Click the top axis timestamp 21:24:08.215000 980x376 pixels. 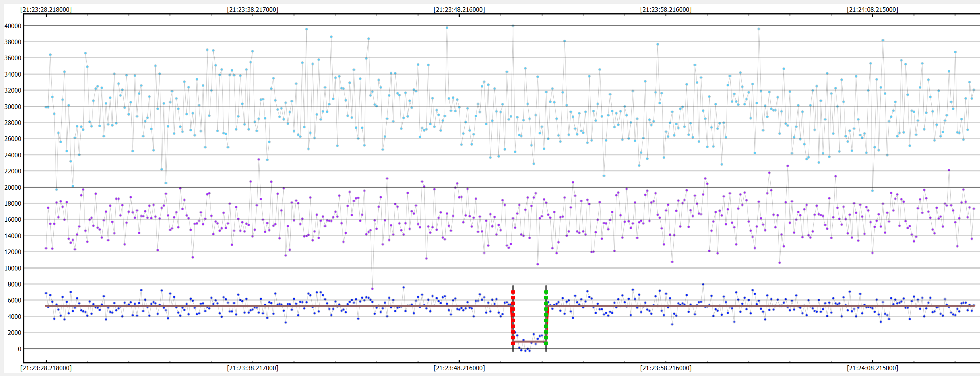tap(873, 10)
